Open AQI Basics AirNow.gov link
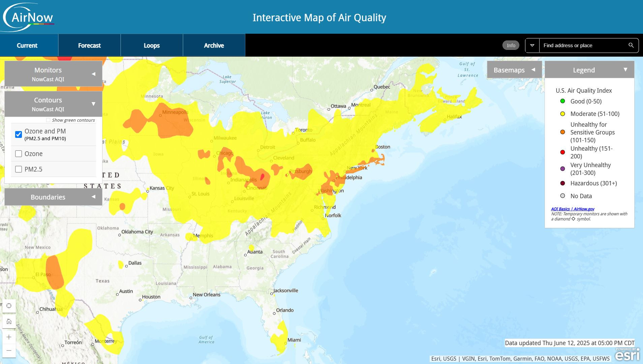The height and width of the screenshot is (364, 643). coord(573,209)
